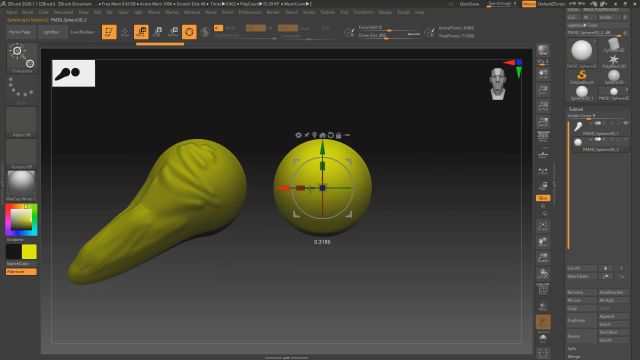
Task: Click the Draw Size slider
Action: pos(389,36)
